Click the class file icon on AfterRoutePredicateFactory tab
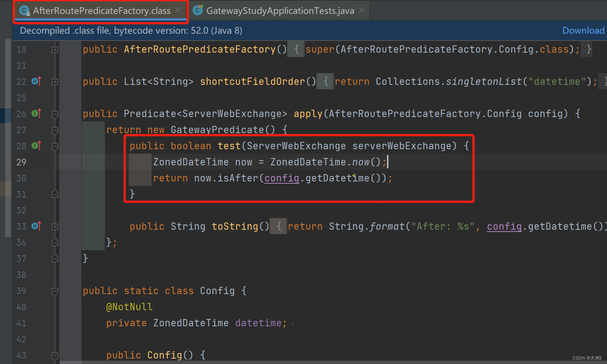The height and width of the screenshot is (364, 607). (25, 11)
